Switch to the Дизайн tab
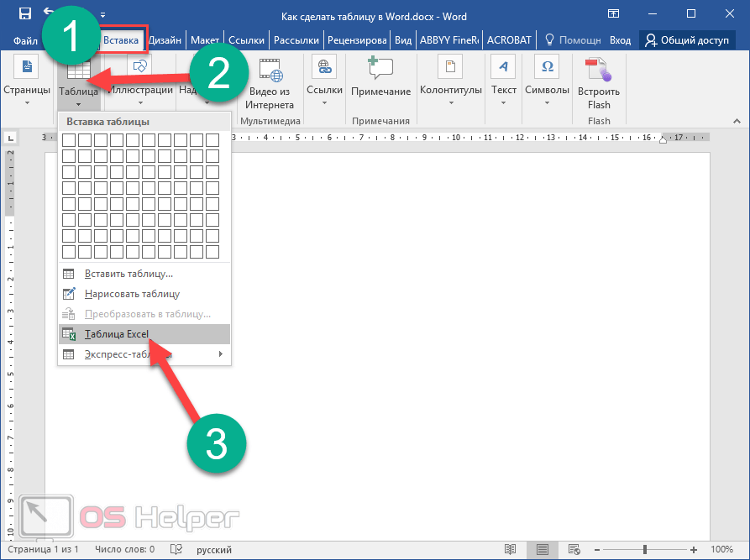This screenshot has height=560, width=750. tap(165, 39)
